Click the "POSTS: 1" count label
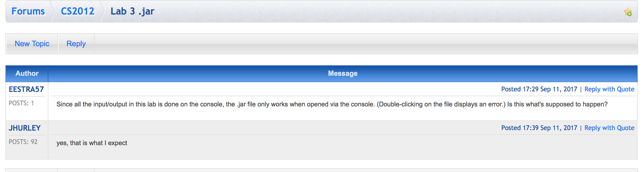 21,103
